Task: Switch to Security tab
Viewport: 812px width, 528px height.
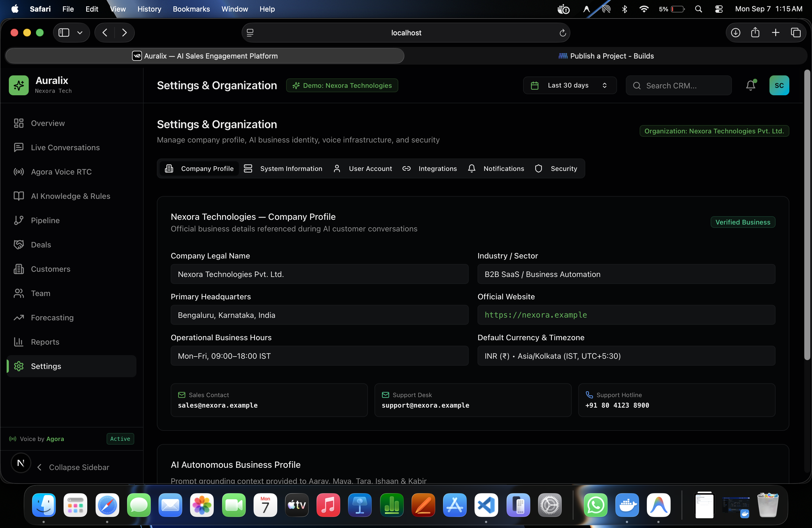Action: point(556,168)
